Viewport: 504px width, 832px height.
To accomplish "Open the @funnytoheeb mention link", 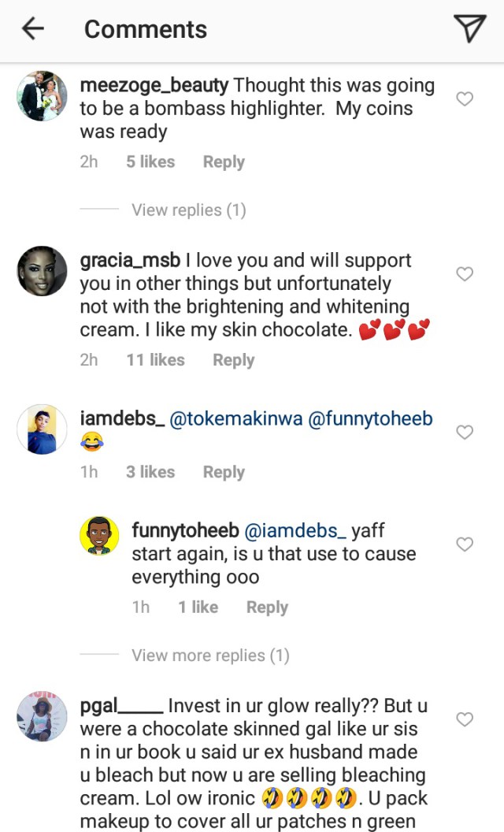I will (369, 419).
